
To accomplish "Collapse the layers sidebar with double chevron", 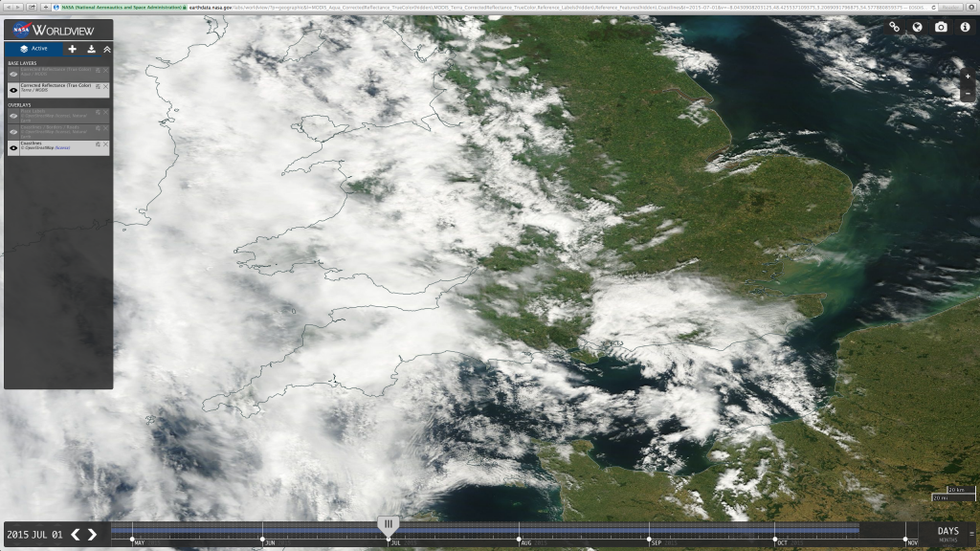I will tap(107, 49).
